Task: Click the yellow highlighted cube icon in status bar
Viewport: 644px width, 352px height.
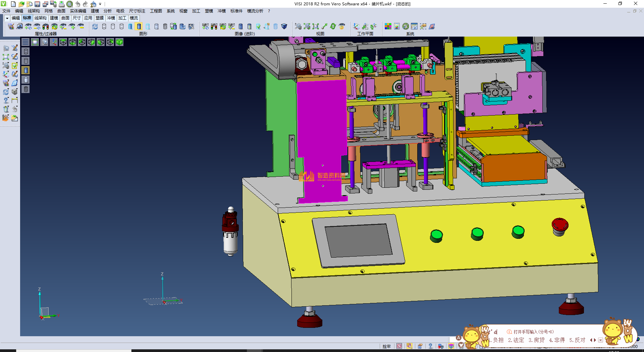Action: coord(451,346)
